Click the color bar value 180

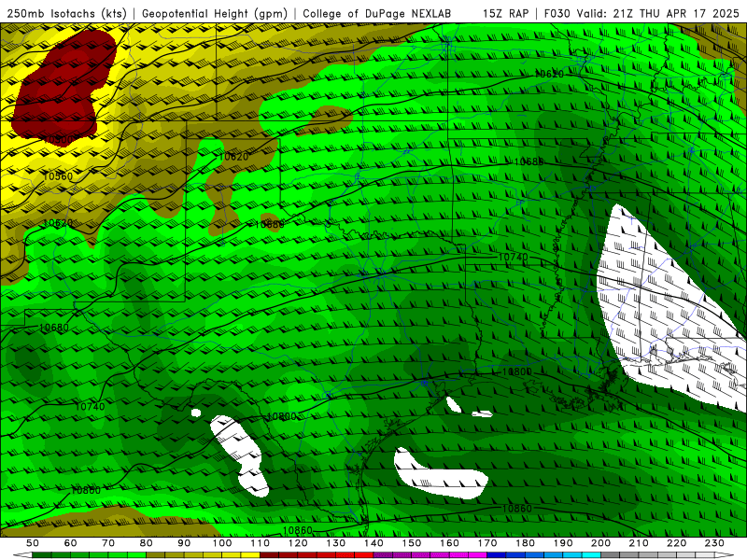pos(525,543)
